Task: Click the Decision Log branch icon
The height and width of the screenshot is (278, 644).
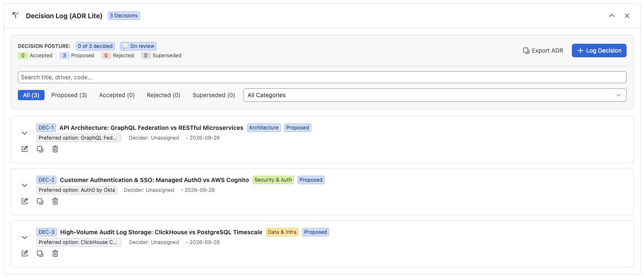Action: [x=16, y=16]
